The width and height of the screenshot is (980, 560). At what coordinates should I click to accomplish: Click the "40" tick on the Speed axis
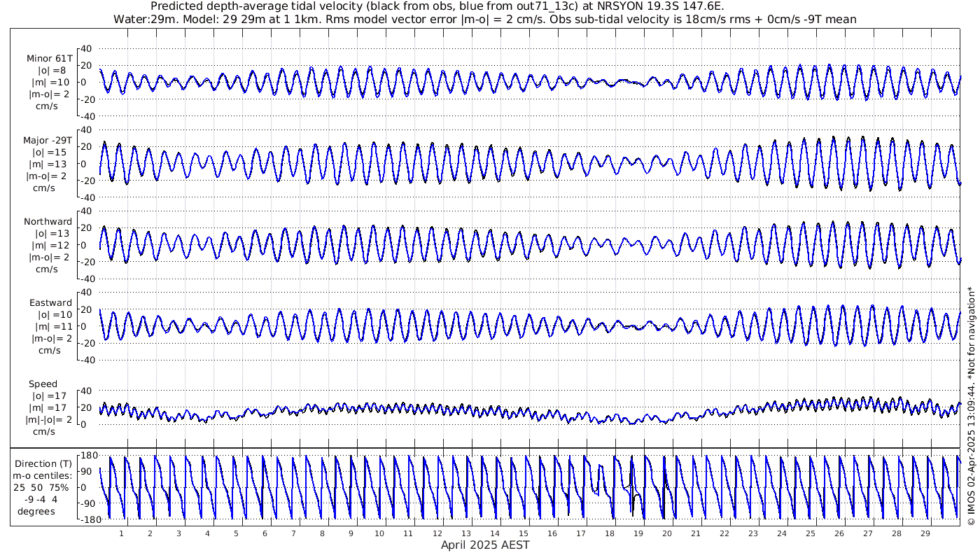[x=86, y=391]
